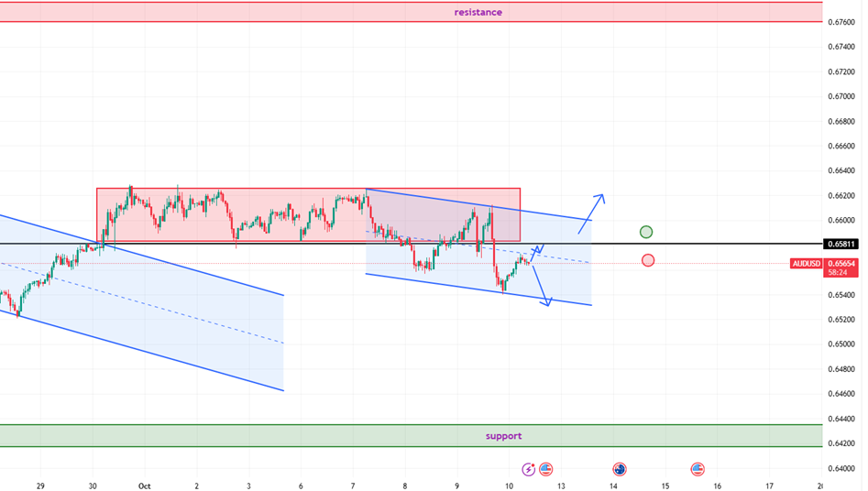The height and width of the screenshot is (491, 868).
Task: Open the US flag event beside the lightning icon
Action: pos(546,469)
